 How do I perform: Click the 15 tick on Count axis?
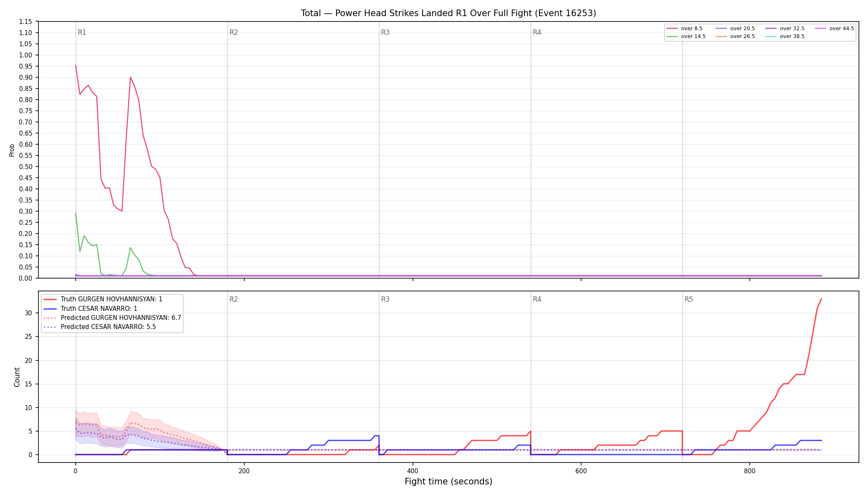click(28, 384)
